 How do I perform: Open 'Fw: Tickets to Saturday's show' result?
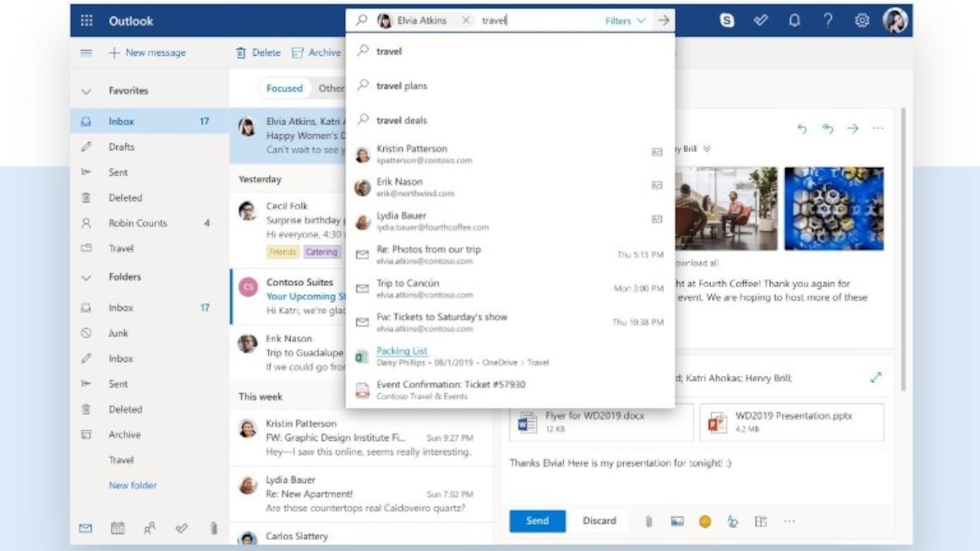(x=510, y=322)
